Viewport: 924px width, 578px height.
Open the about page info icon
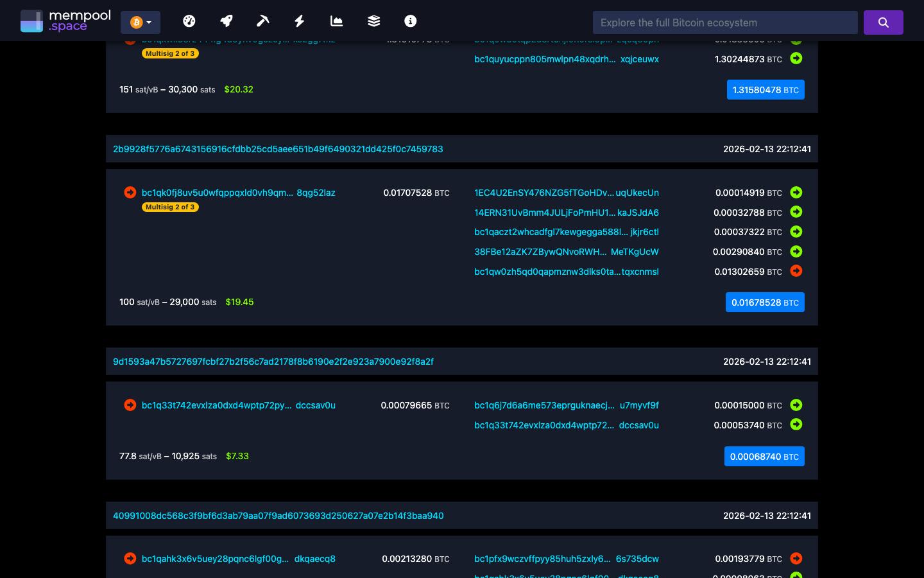410,21
